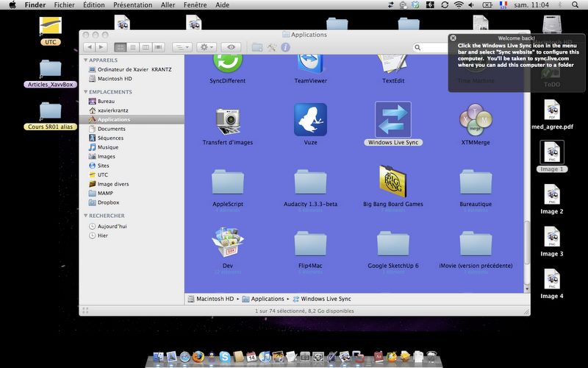Select Articles_XavvBox folder on the desktop
Image resolution: width=588 pixels, height=368 pixels.
pos(50,73)
